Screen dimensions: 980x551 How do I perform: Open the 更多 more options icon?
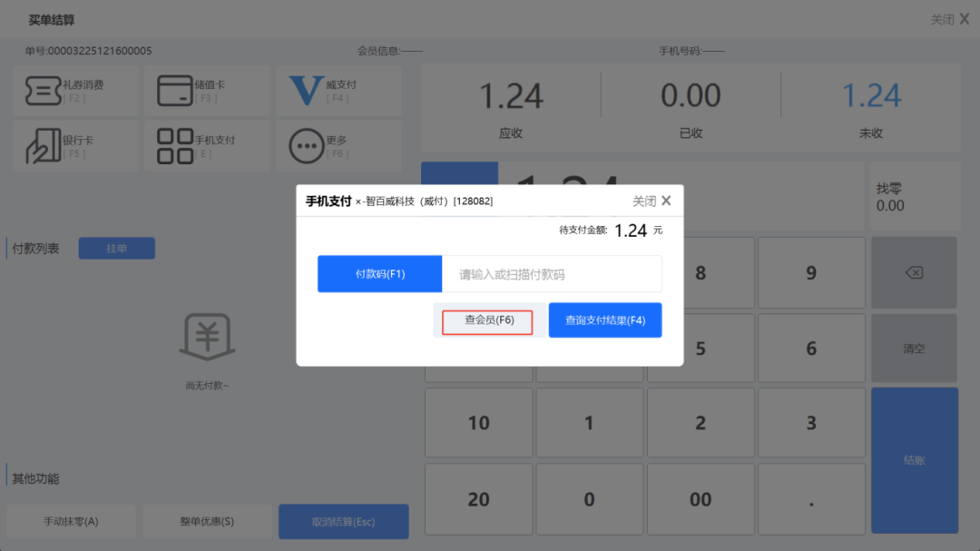306,146
